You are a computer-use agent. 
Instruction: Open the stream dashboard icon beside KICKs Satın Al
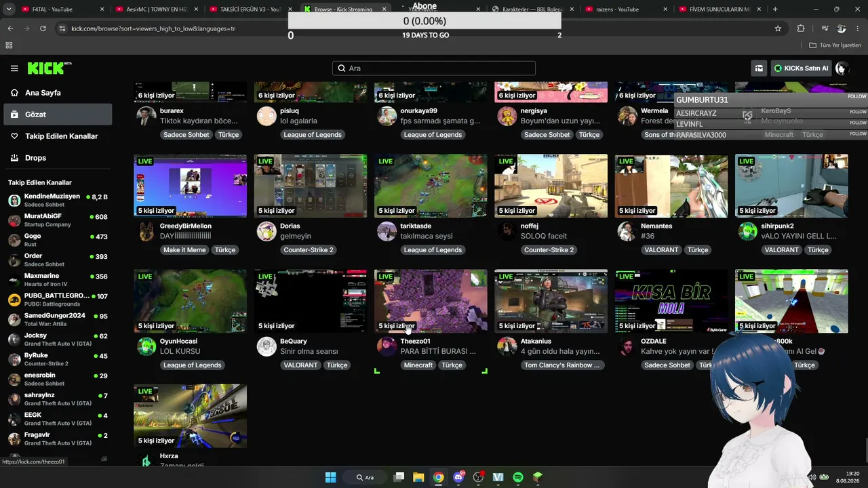(x=759, y=68)
